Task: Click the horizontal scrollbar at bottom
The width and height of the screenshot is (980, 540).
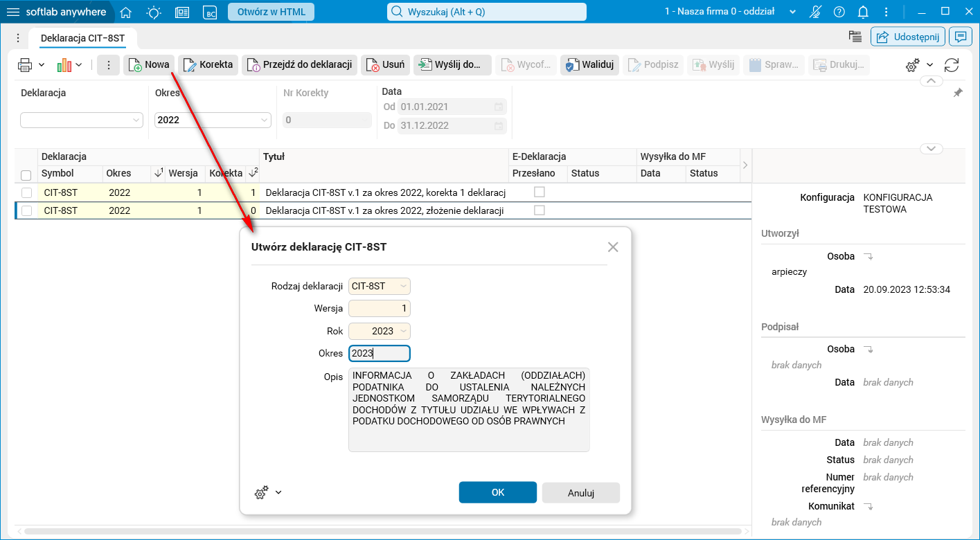Action: tap(382, 532)
